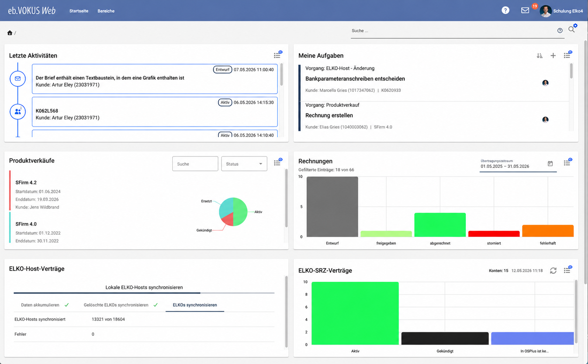
Task: Click the Status dropdown arrow
Action: (x=260, y=164)
